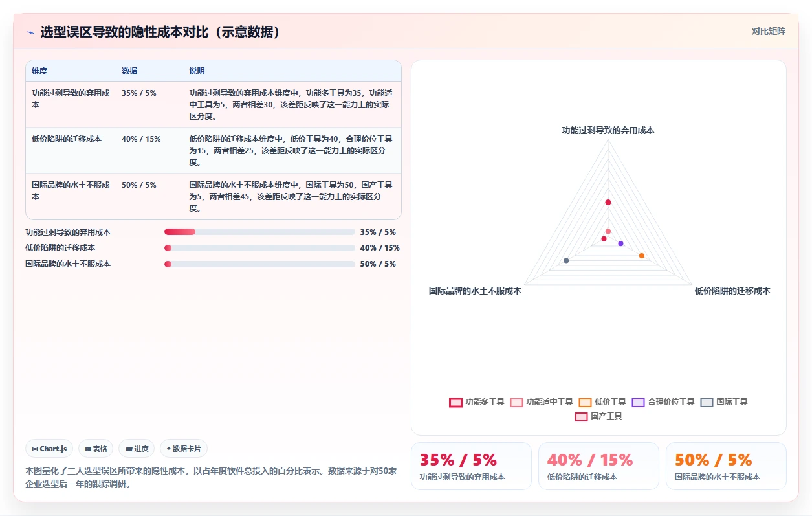Click the 50% / 5% table value

pos(139,185)
